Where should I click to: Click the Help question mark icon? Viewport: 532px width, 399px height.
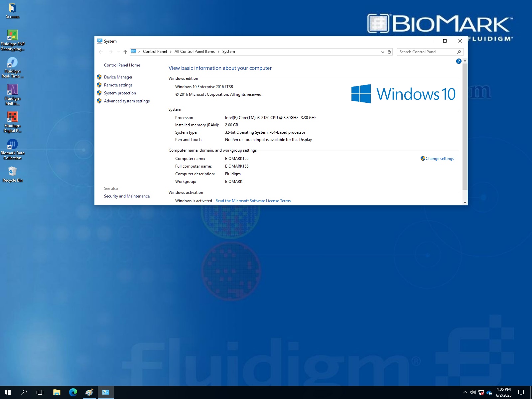click(x=459, y=61)
